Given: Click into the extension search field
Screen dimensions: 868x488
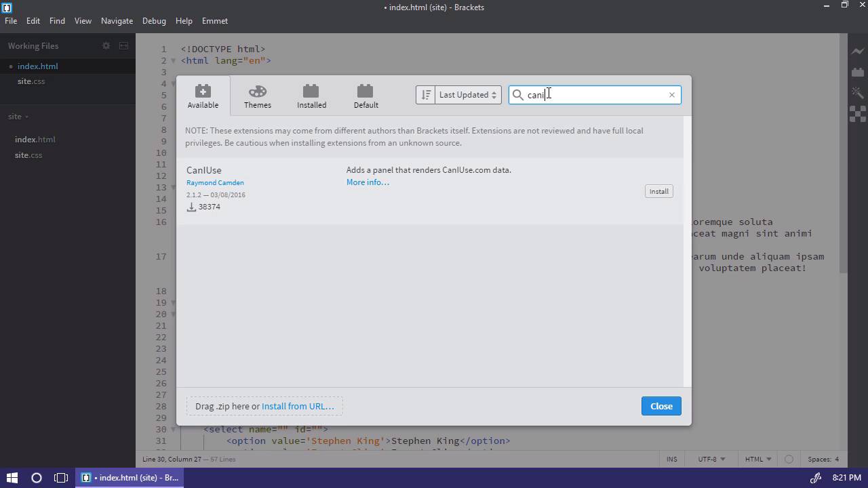Looking at the screenshot, I should pyautogui.click(x=595, y=95).
